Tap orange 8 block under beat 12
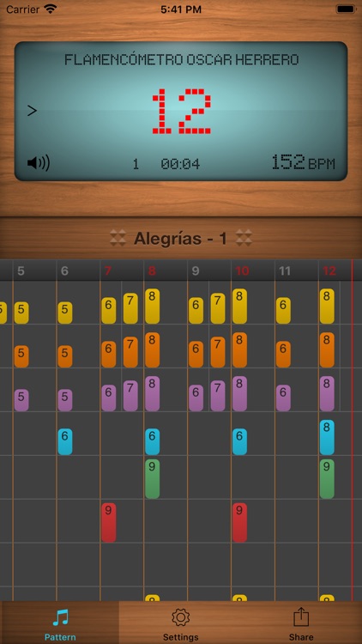Viewport: 362px width, 644px height. click(327, 350)
